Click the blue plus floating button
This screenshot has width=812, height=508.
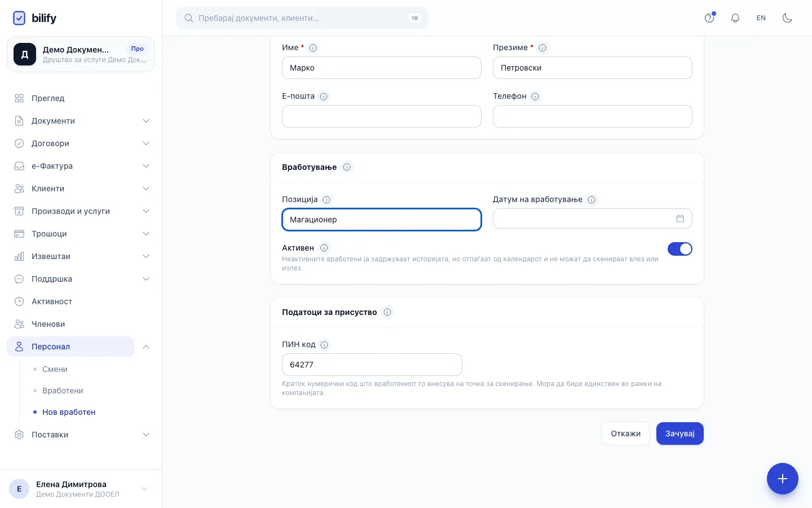pos(783,479)
